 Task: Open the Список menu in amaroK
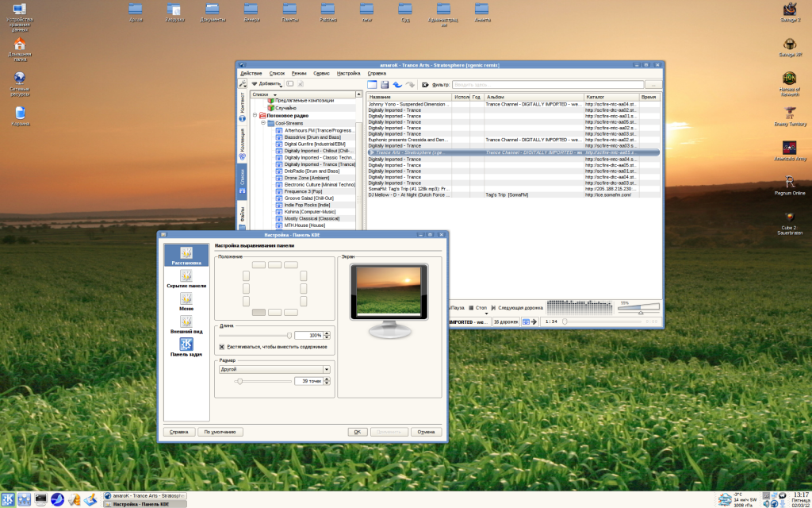(x=277, y=74)
